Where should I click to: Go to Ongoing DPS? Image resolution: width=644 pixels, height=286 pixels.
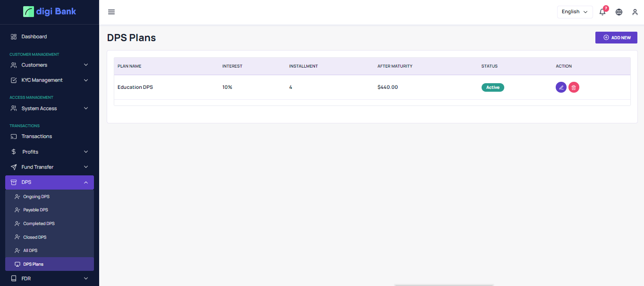coord(36,196)
